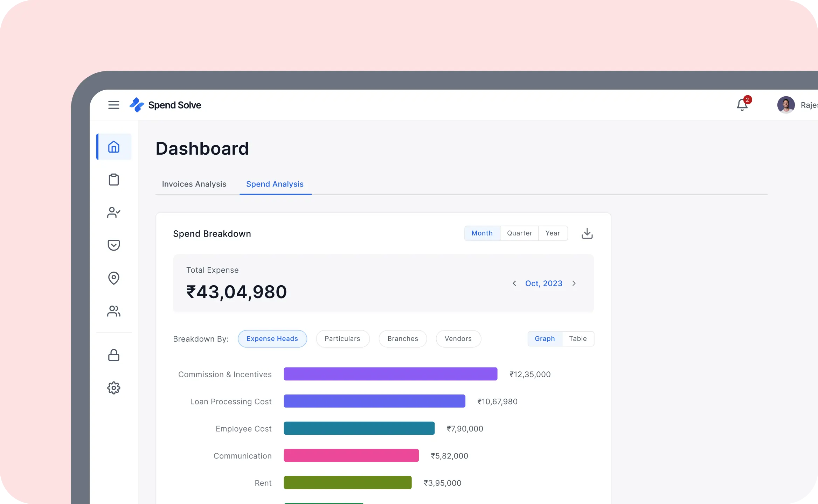Open the settings gear icon
The image size is (818, 504).
[114, 388]
